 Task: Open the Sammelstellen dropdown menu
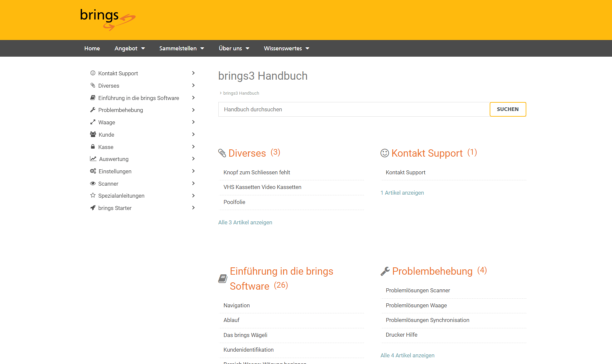coord(181,48)
